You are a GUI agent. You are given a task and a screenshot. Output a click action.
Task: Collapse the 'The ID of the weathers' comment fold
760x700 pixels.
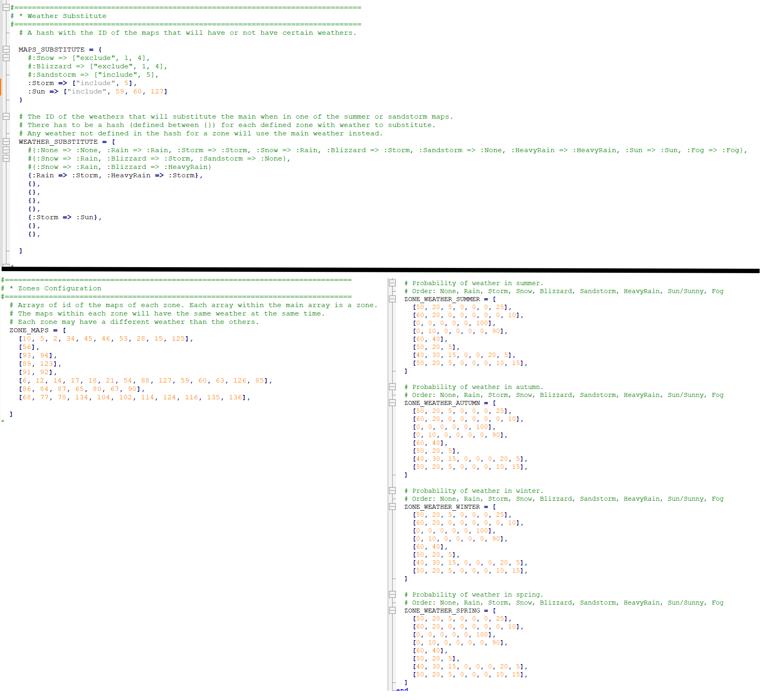click(6, 117)
